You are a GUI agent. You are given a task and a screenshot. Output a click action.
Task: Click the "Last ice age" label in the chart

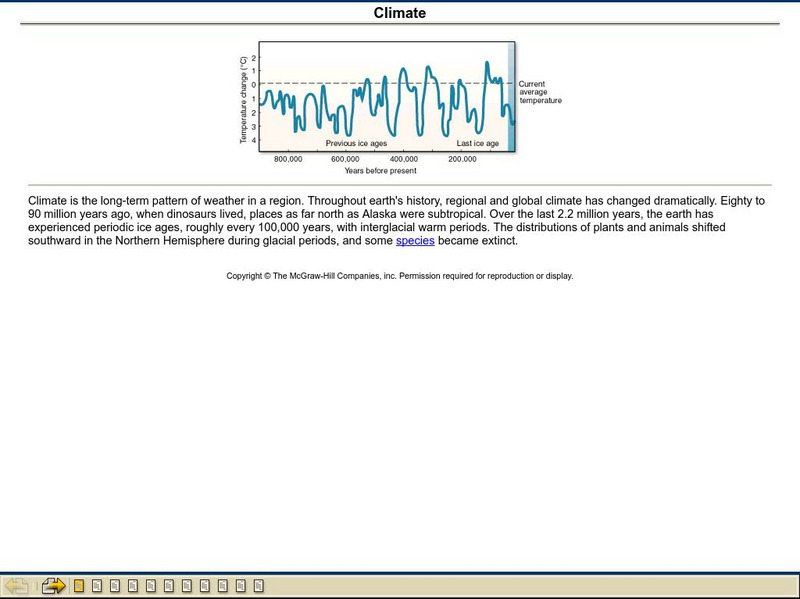click(x=478, y=143)
